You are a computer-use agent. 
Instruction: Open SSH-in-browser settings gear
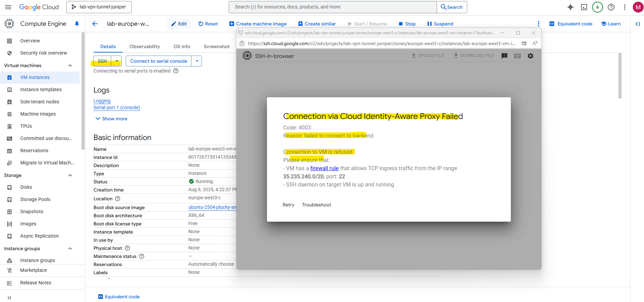[x=531, y=56]
